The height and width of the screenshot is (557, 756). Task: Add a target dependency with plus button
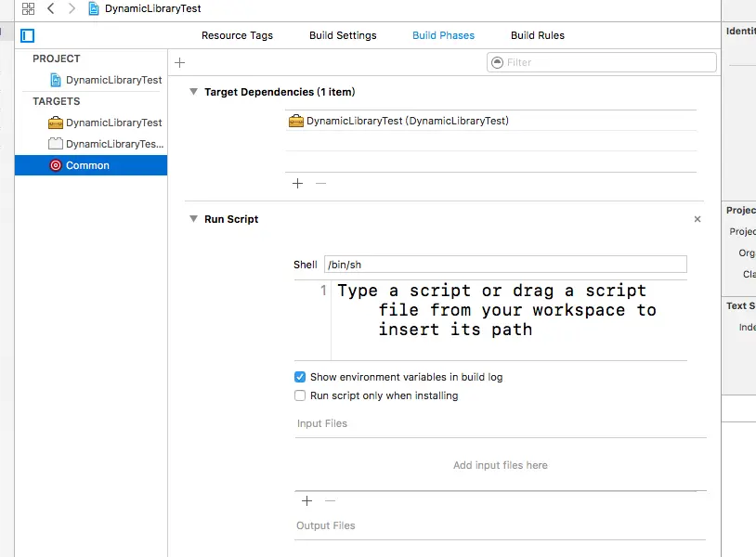click(x=298, y=183)
